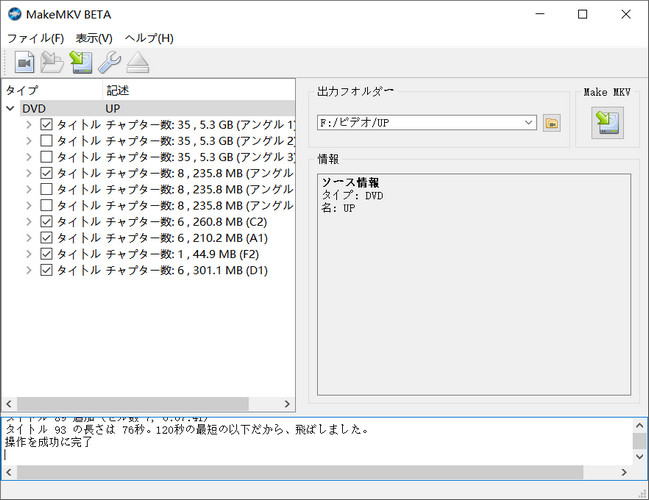
Task: Open files toolbar icon with camera
Action: pyautogui.click(x=24, y=62)
